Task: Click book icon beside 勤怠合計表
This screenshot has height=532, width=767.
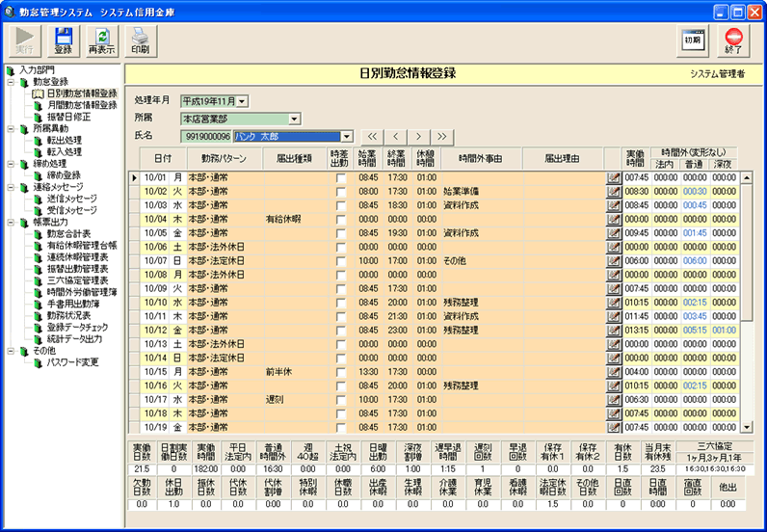Action: (38, 234)
